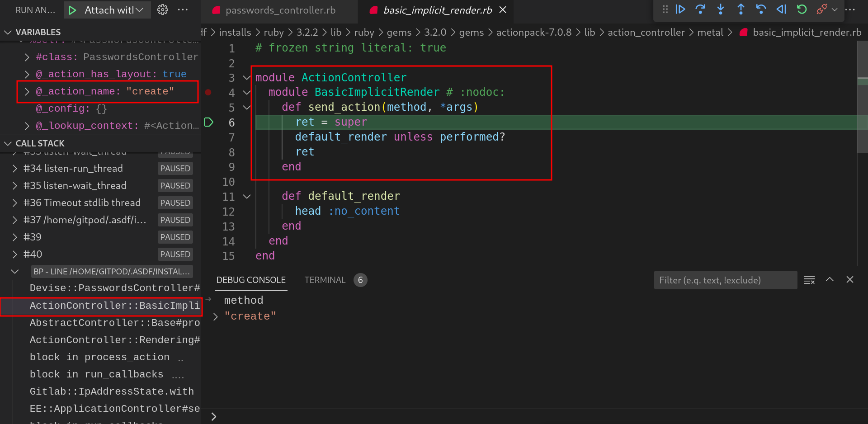Screen dimensions: 868x424
Task: Click the Step Over debug icon
Action: click(700, 9)
